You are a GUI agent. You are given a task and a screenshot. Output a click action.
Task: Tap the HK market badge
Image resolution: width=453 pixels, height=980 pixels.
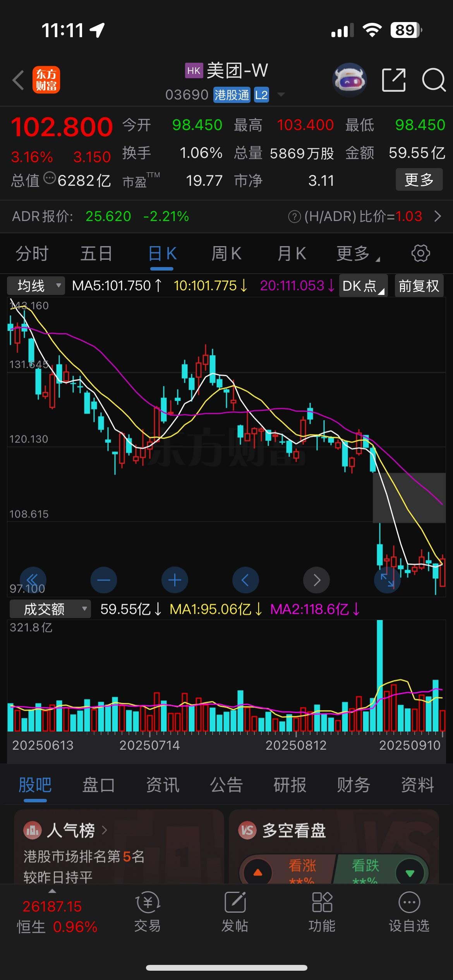tap(194, 70)
